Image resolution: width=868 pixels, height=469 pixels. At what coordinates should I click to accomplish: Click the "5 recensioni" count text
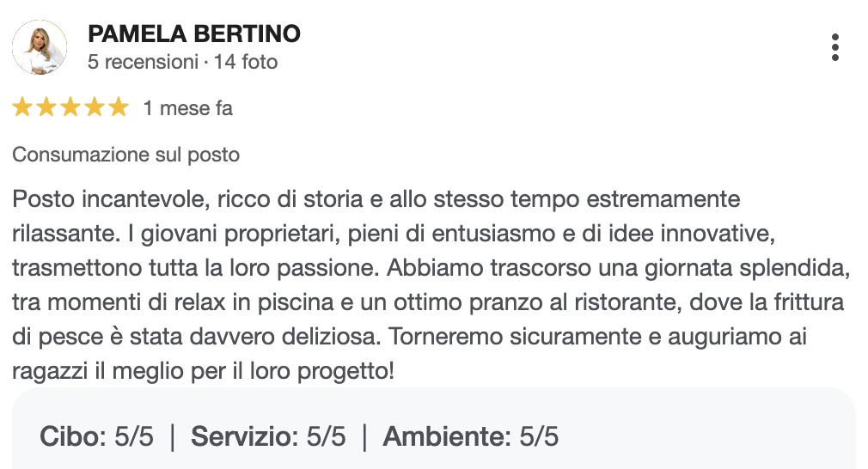(143, 62)
